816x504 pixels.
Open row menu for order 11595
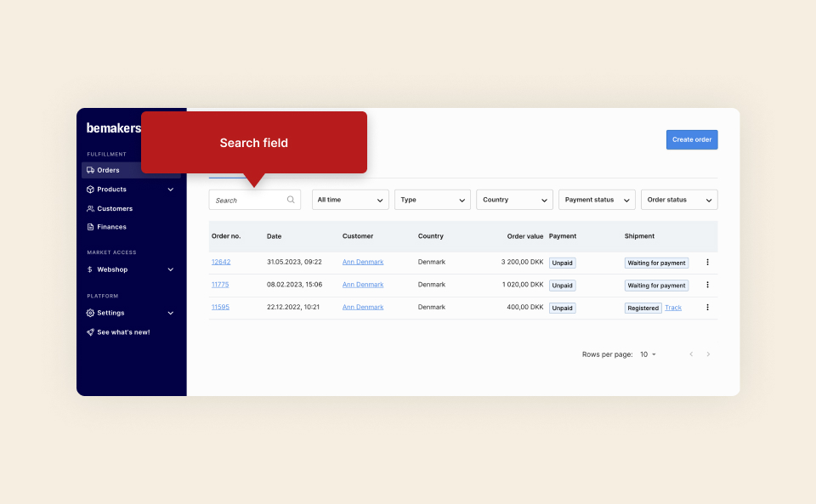(707, 308)
